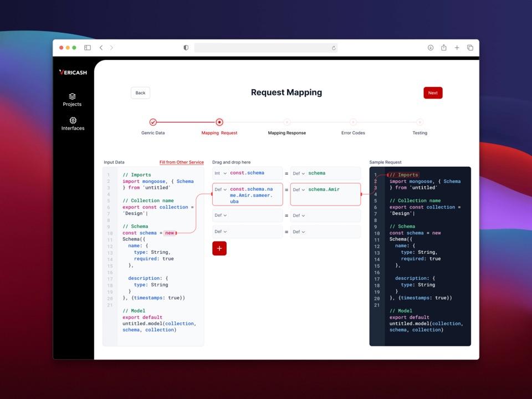Click 'Drag and drop here' label
The image size is (532, 399).
pyautogui.click(x=232, y=162)
